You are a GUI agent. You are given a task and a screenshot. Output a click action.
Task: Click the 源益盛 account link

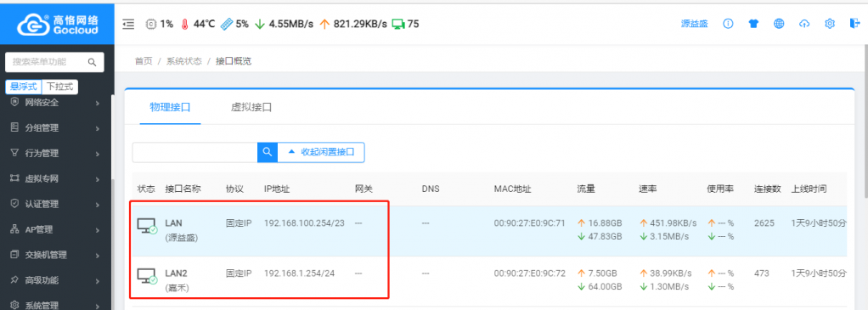[694, 24]
